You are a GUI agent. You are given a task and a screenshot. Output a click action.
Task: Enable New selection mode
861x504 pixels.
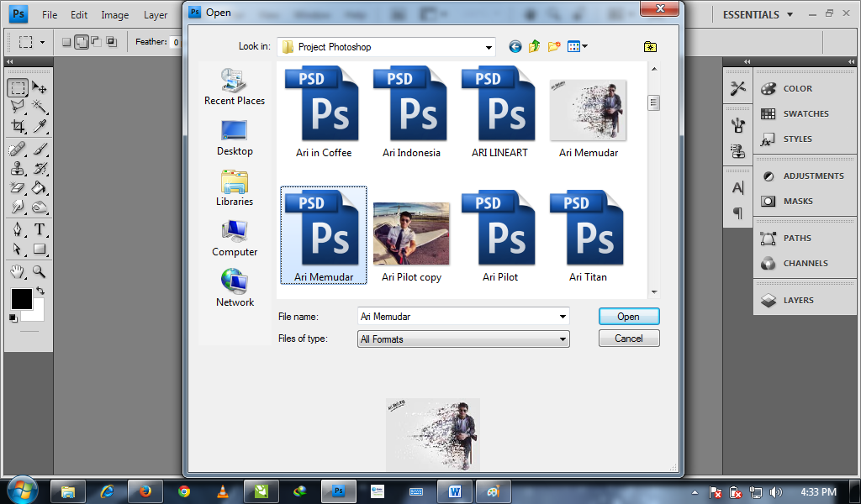[x=66, y=42]
